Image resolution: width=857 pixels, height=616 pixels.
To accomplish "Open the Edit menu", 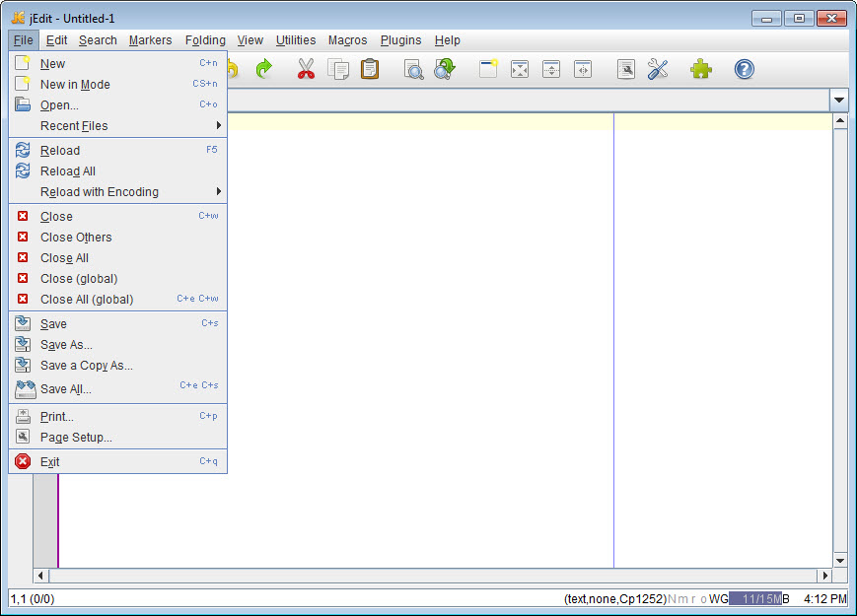I will 56,39.
